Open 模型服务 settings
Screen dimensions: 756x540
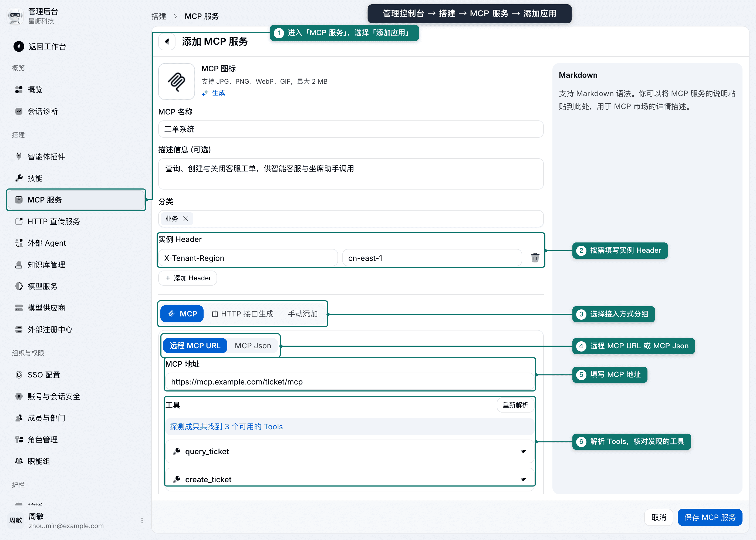(76, 286)
